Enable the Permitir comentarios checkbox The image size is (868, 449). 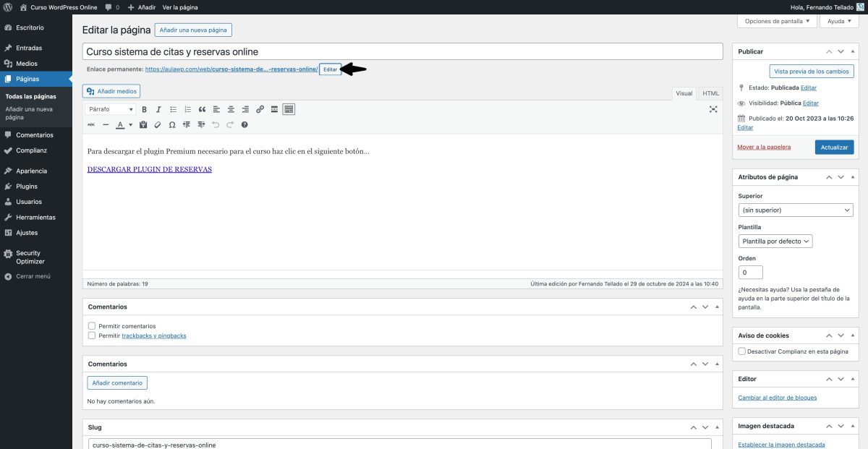pyautogui.click(x=92, y=325)
